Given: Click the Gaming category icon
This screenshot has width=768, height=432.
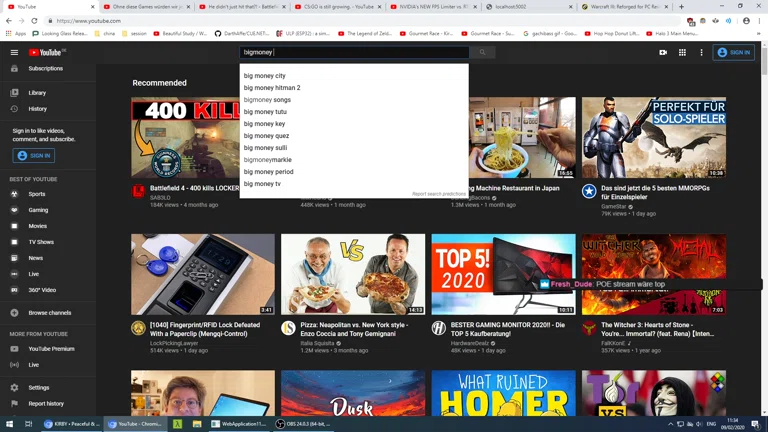Looking at the screenshot, I should coord(14,210).
